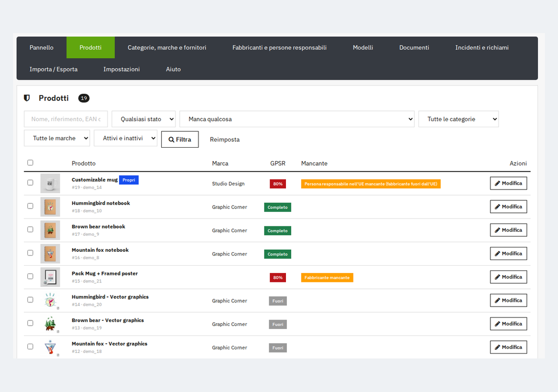Expand the Manca qualcosa filter dropdown

coord(297,119)
